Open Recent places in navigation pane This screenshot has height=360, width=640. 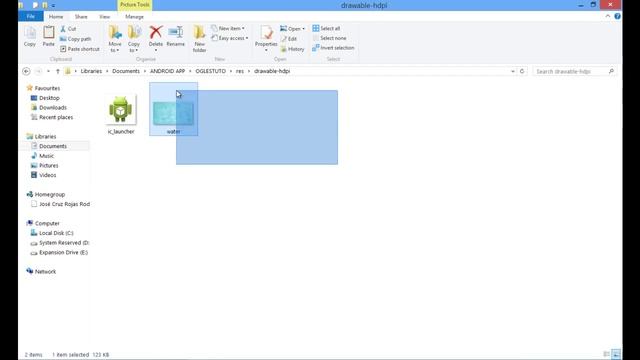(56, 117)
